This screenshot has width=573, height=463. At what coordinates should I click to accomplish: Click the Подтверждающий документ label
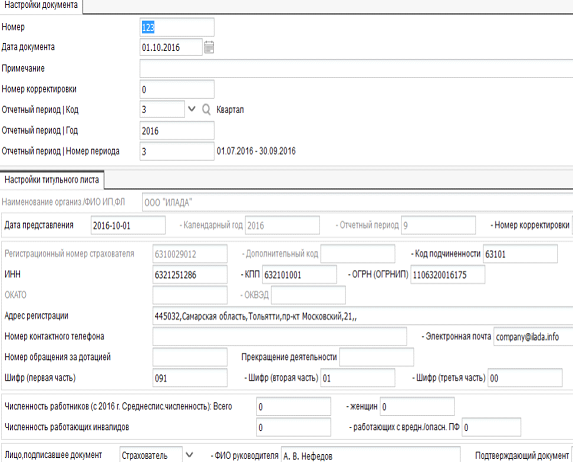[x=522, y=455]
